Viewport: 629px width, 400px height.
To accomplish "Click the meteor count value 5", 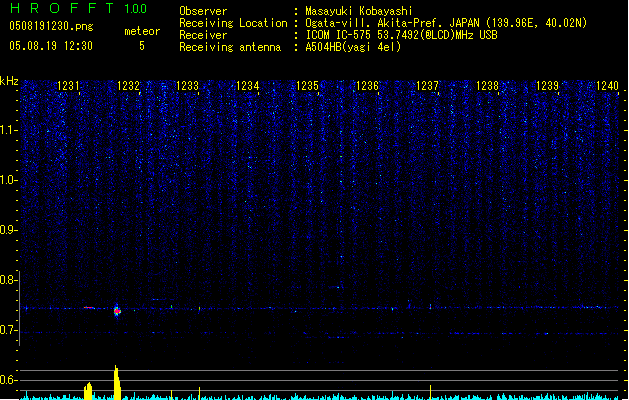I will tap(142, 46).
